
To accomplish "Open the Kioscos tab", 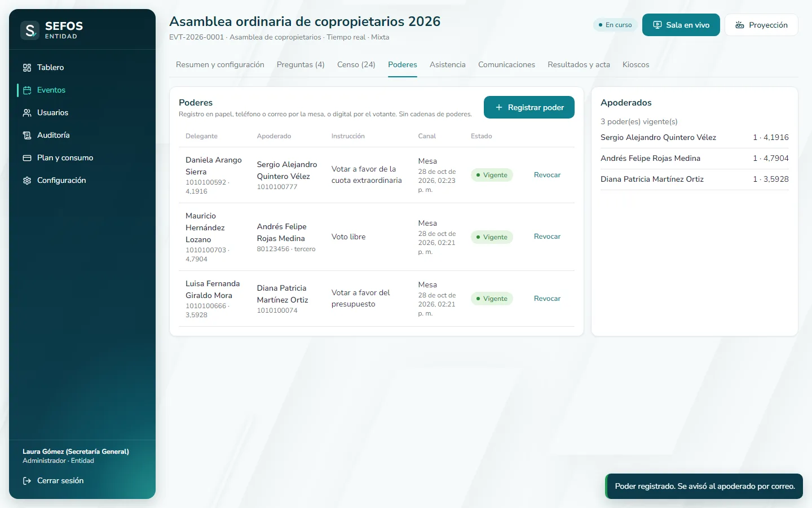I will [636, 65].
